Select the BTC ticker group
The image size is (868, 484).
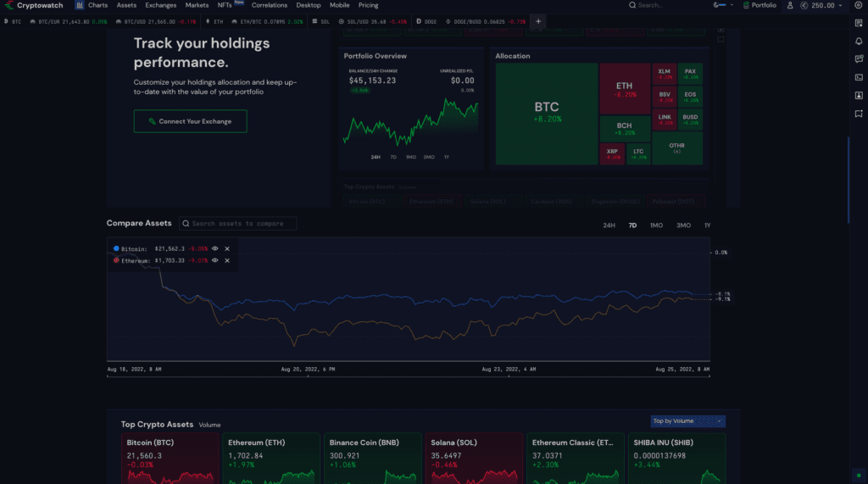[13, 21]
